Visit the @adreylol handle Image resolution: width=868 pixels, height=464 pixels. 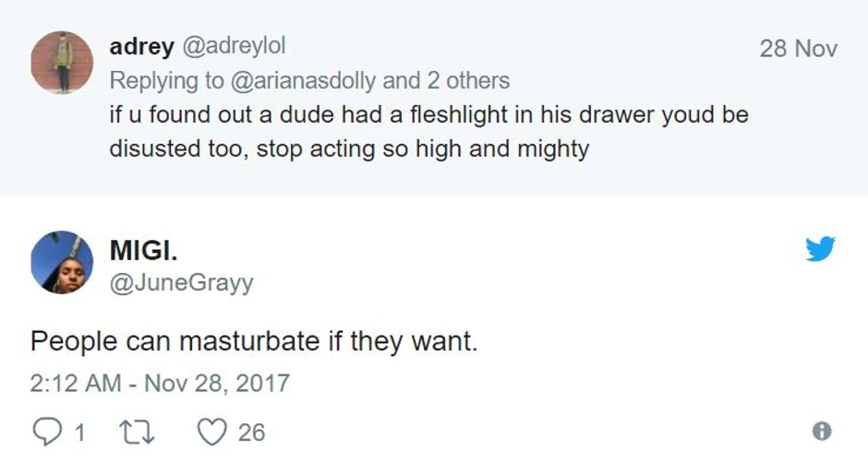coord(238,46)
